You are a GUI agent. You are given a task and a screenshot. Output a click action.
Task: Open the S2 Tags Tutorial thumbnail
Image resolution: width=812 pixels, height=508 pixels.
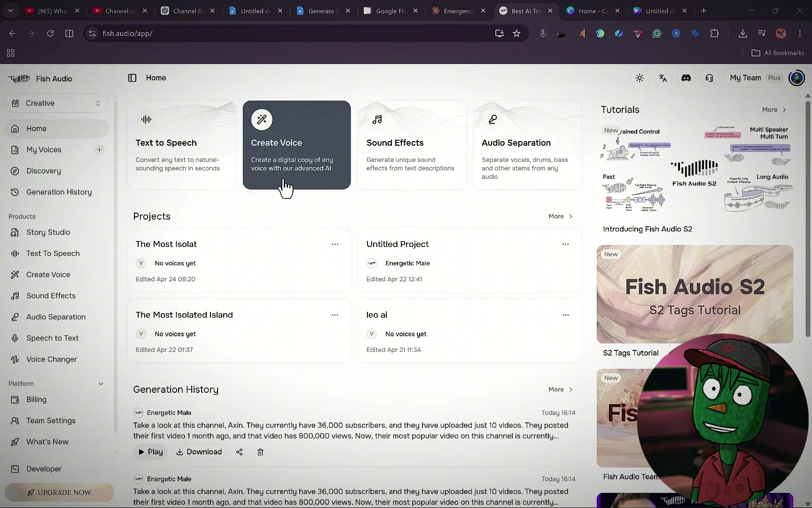pos(695,294)
